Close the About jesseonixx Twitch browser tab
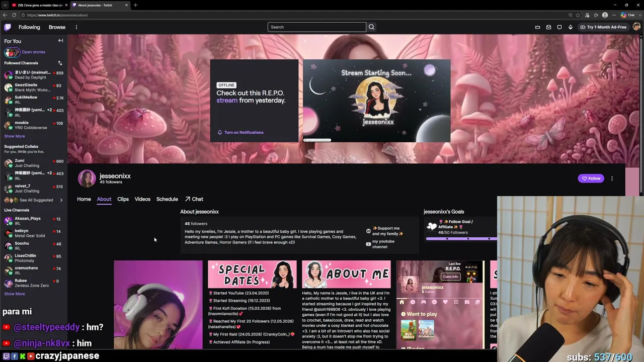The width and height of the screenshot is (644, 362). 127,5
